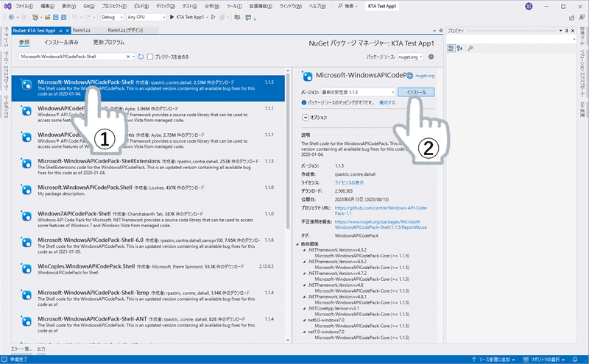This screenshot has height=364, width=589.
Task: Click the Visual Studio logo icon
Action: tap(7, 7)
